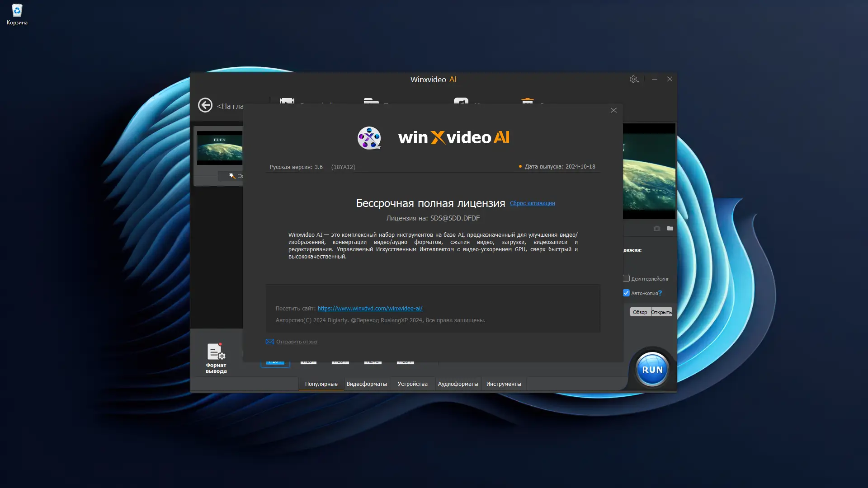868x488 pixels.
Task: Open the snapshot folder icon
Action: pos(670,229)
